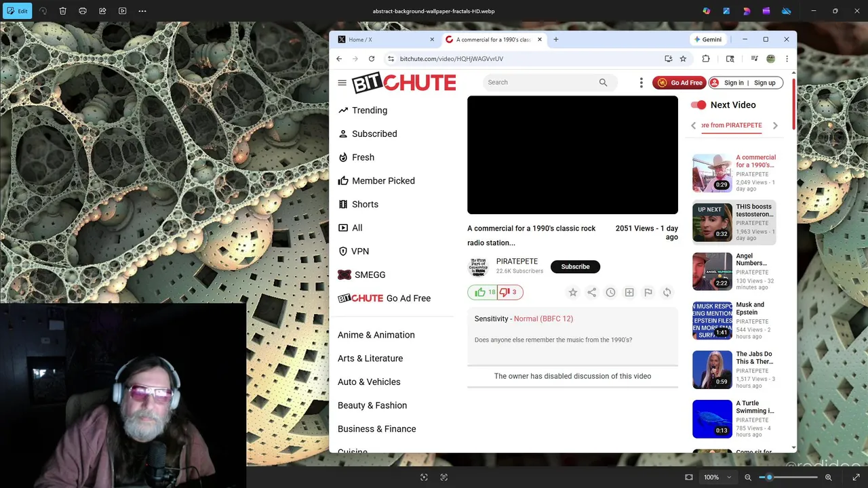Click the visual search scan icon in bottom bar

pyautogui.click(x=424, y=477)
